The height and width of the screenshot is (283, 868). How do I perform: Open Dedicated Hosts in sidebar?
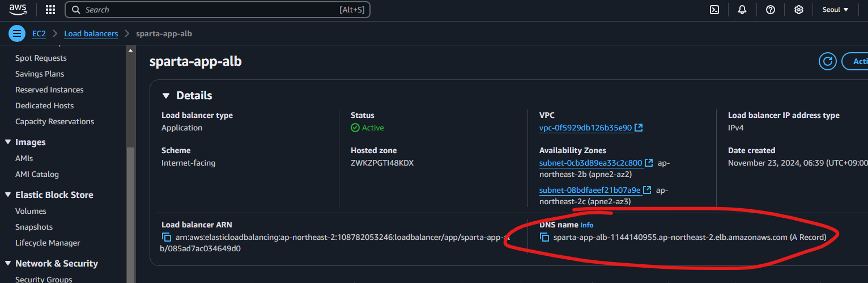44,105
